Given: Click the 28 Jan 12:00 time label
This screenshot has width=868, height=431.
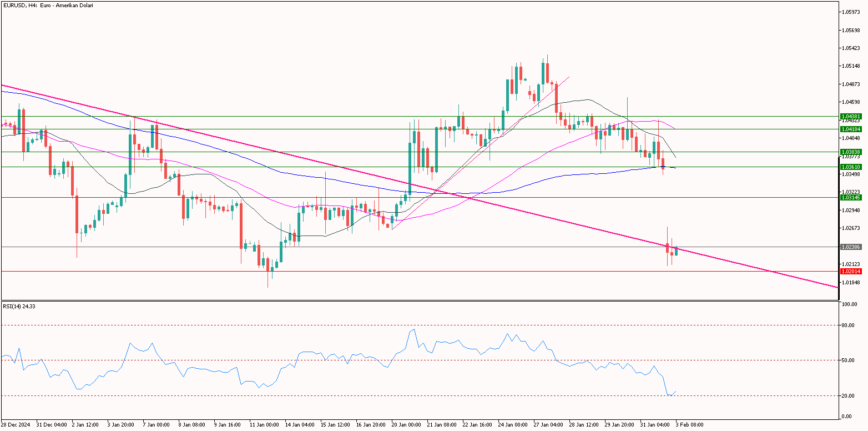Looking at the screenshot, I should click(584, 425).
